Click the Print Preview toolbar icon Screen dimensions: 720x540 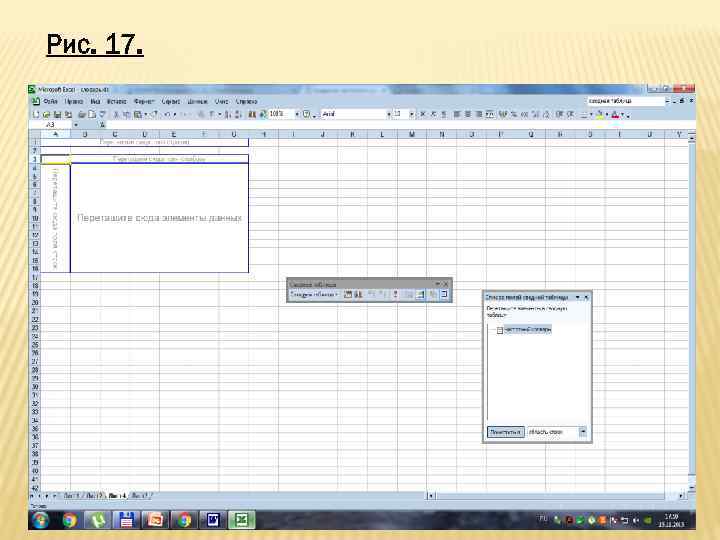(92, 114)
